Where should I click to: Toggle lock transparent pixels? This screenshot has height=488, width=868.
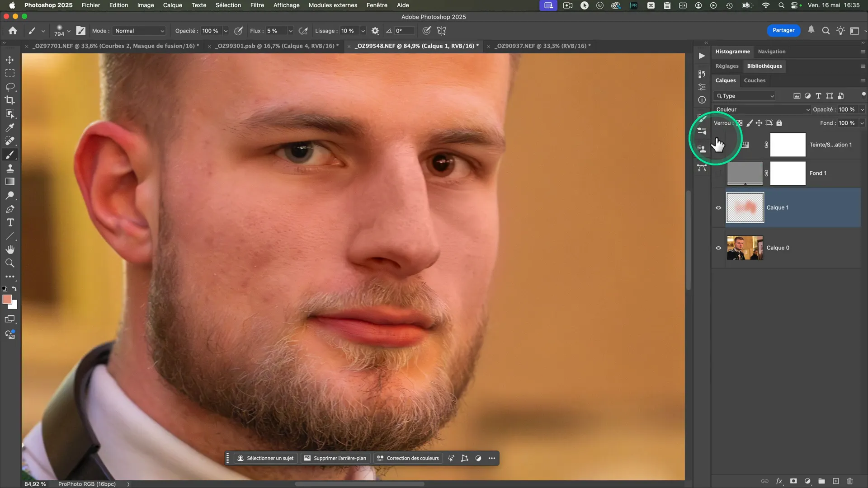740,123
